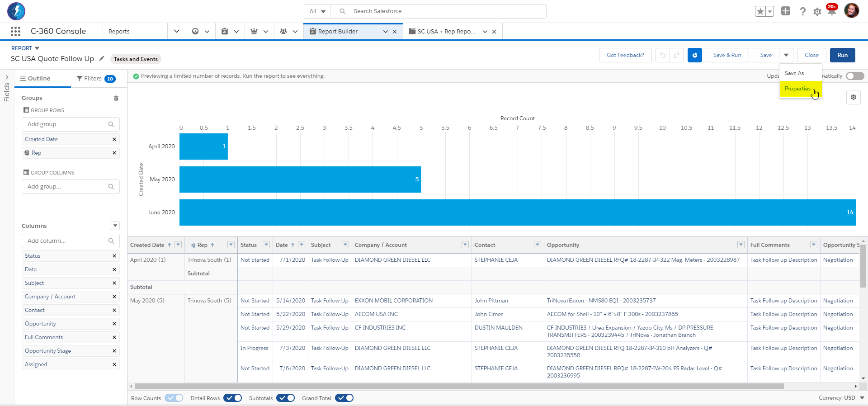Open the Reports navigation dropdown chevron
This screenshot has height=406, width=868.
pyautogui.click(x=177, y=31)
